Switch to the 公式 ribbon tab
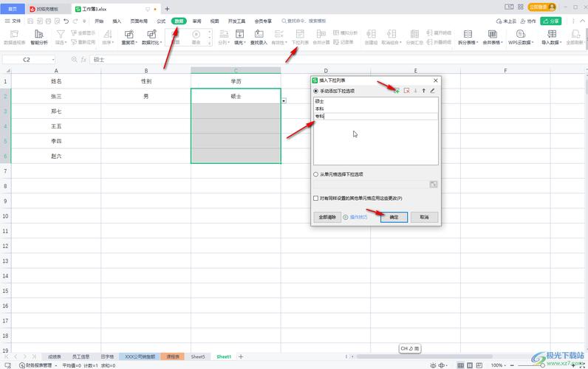This screenshot has height=369, width=588. tap(161, 21)
